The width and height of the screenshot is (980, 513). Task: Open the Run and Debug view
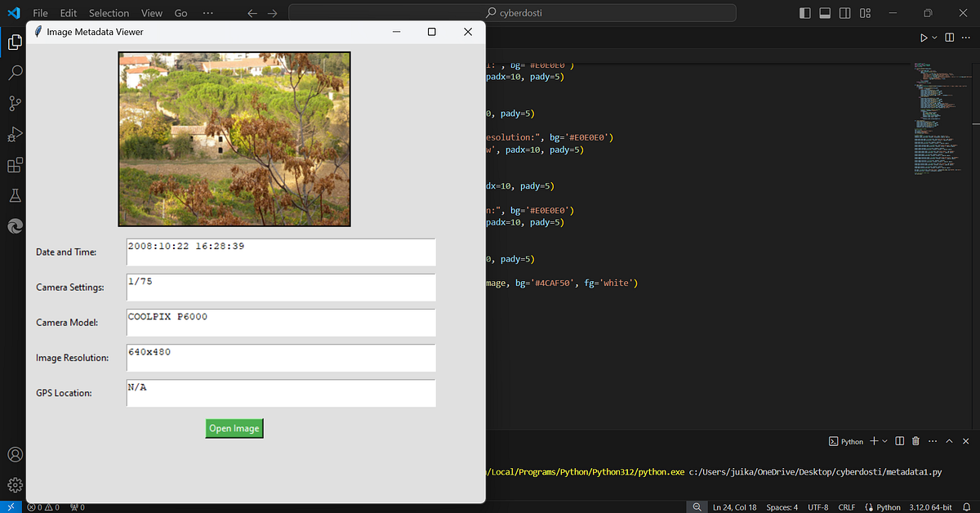click(14, 134)
